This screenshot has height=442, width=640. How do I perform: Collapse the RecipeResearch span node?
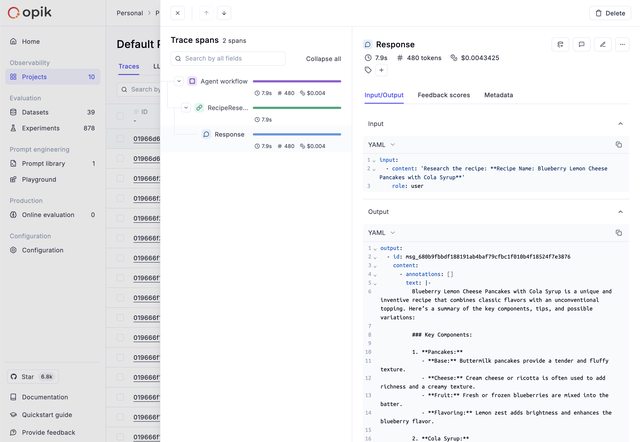[x=186, y=107]
